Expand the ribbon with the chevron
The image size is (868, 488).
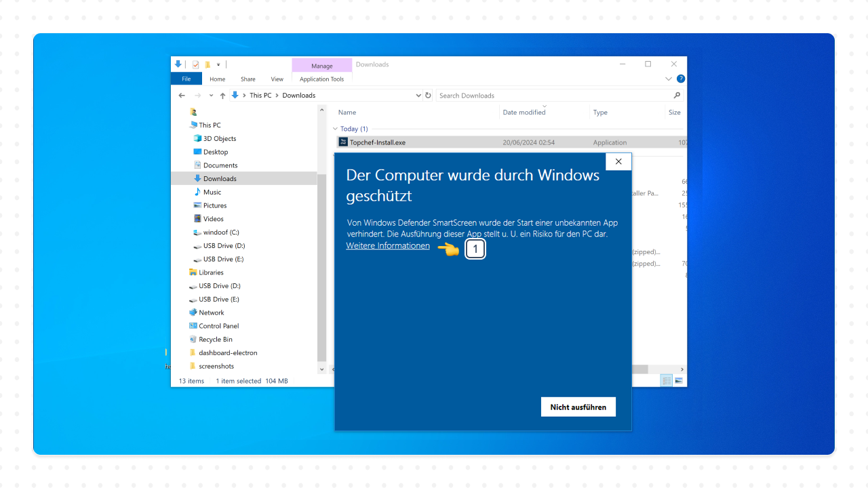coord(669,79)
